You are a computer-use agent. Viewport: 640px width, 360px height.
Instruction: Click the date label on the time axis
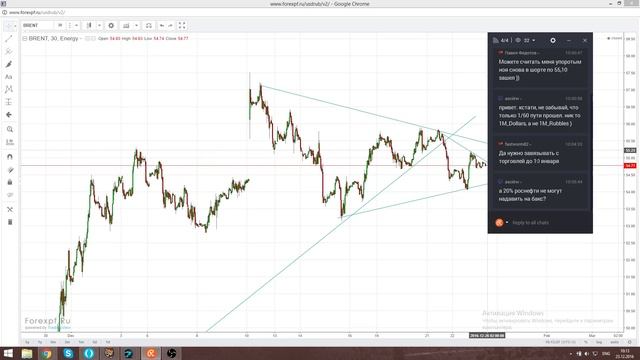pyautogui.click(x=487, y=336)
